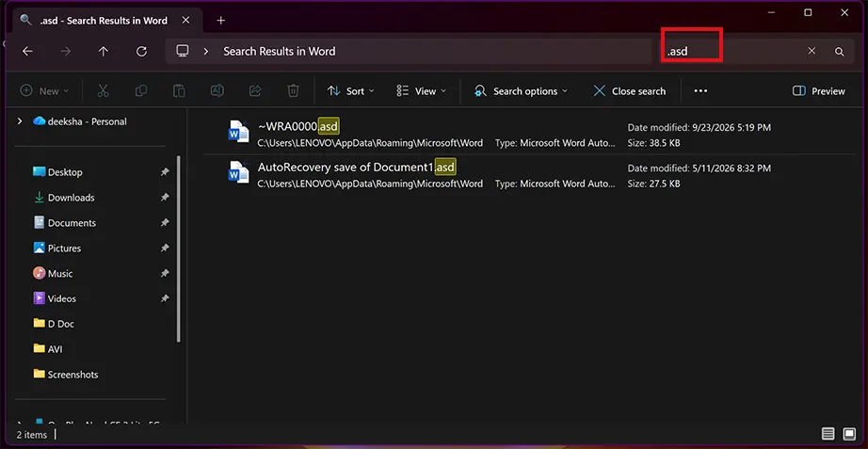Close the '.asd - Search Results' tab
The image size is (868, 449).
[x=185, y=20]
